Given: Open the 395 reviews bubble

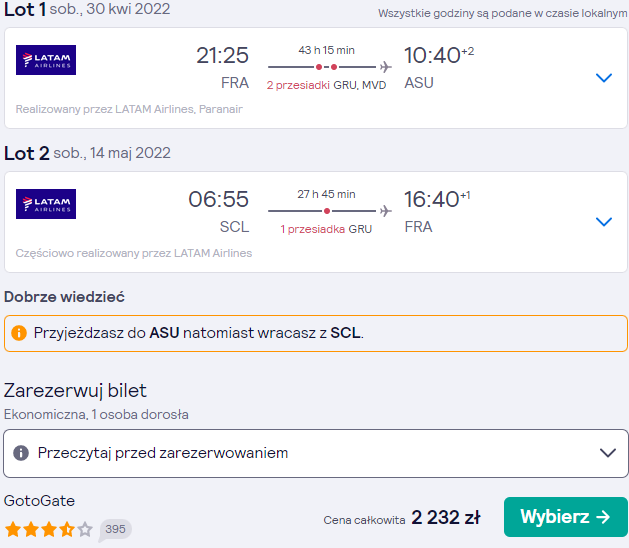Looking at the screenshot, I should [x=115, y=530].
